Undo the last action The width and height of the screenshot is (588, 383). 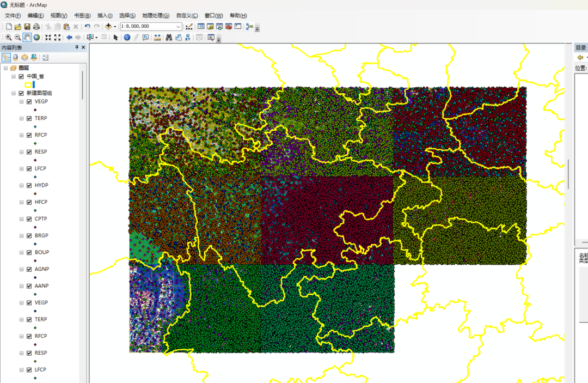pyautogui.click(x=87, y=27)
